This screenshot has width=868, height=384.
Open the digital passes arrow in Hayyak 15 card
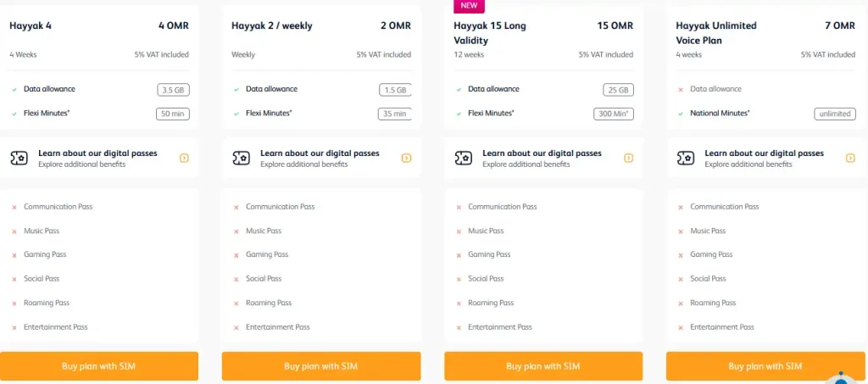tap(628, 158)
